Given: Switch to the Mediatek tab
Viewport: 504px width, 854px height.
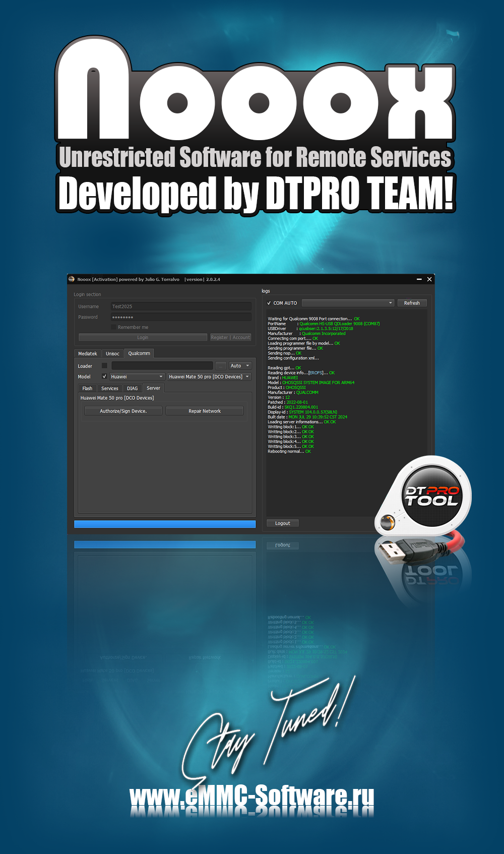Looking at the screenshot, I should [88, 353].
